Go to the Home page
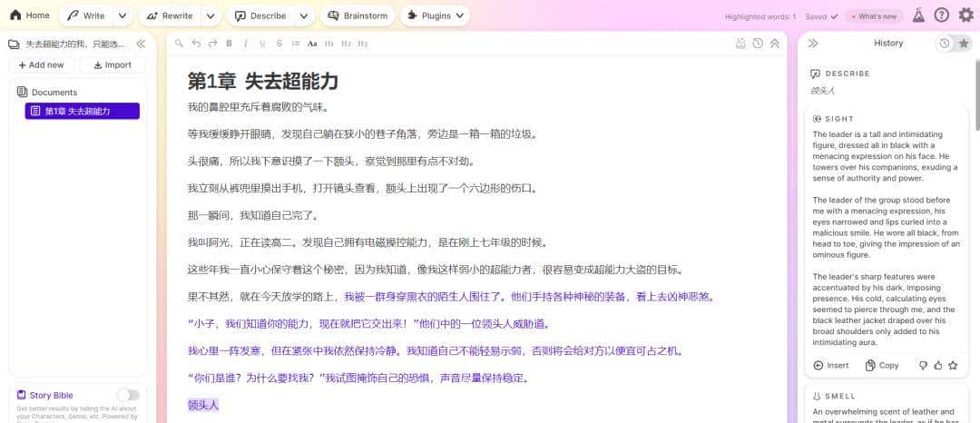Viewport: 980px width, 423px height. [29, 15]
